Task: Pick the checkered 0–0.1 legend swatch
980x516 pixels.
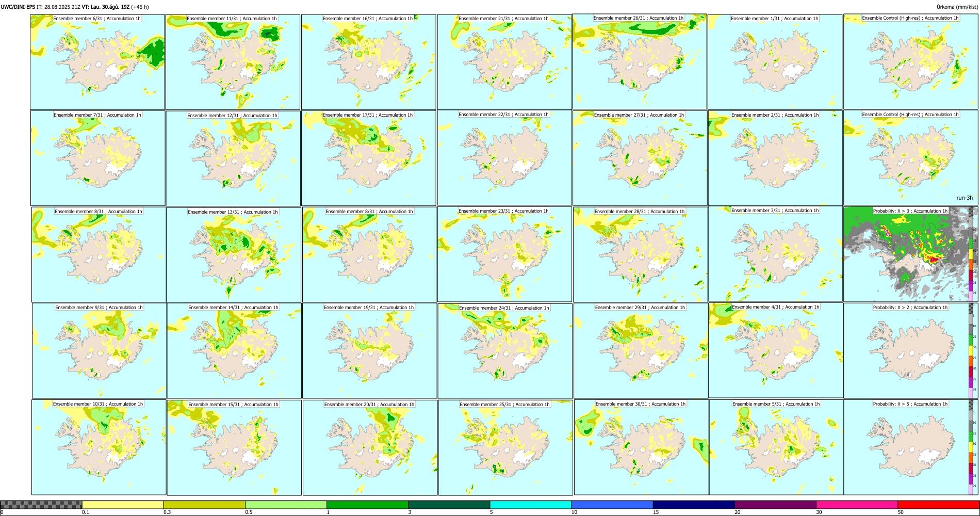Action: pyautogui.click(x=41, y=505)
